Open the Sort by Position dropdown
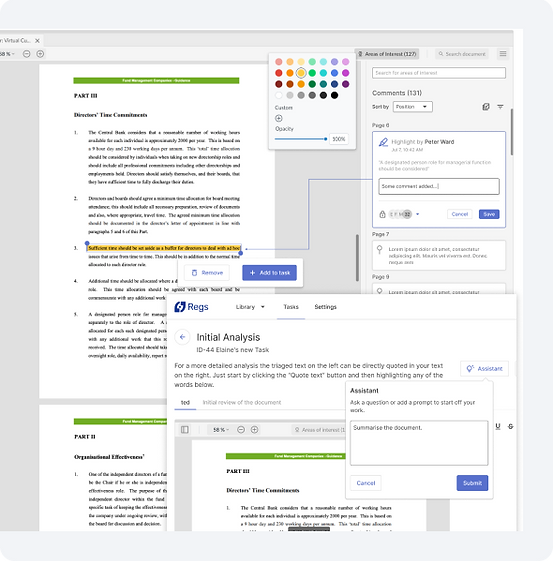The image size is (553, 561). (412, 107)
